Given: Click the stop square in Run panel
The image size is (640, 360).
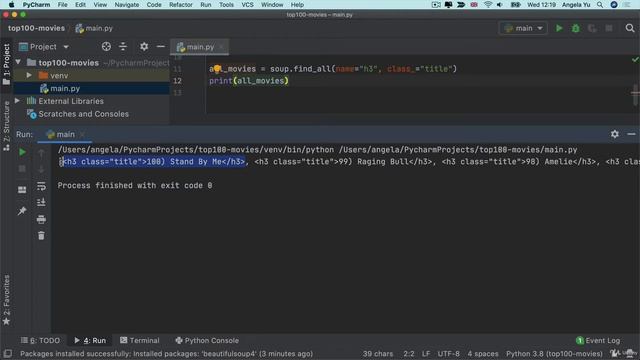Looking at the screenshot, I should [x=22, y=169].
